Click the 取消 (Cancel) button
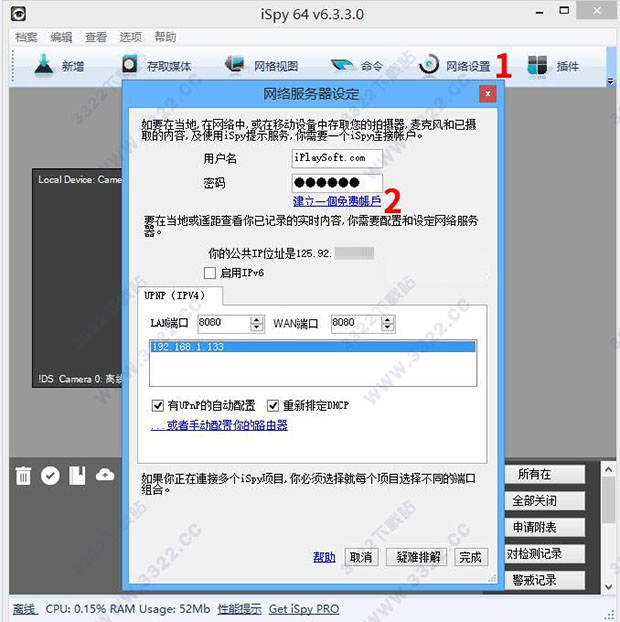Viewport: 620px width, 622px height. 361,557
